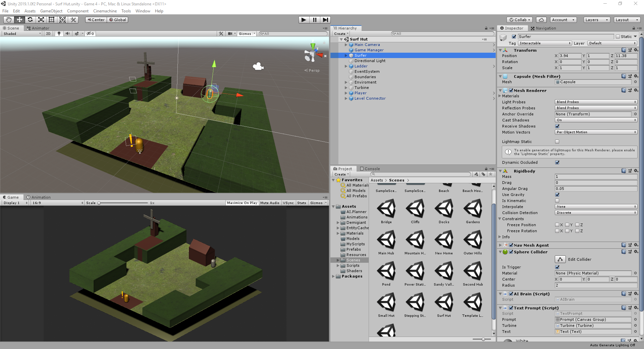Screen dimensions: 644x349
Task: Select the Rotate tool
Action: point(30,20)
